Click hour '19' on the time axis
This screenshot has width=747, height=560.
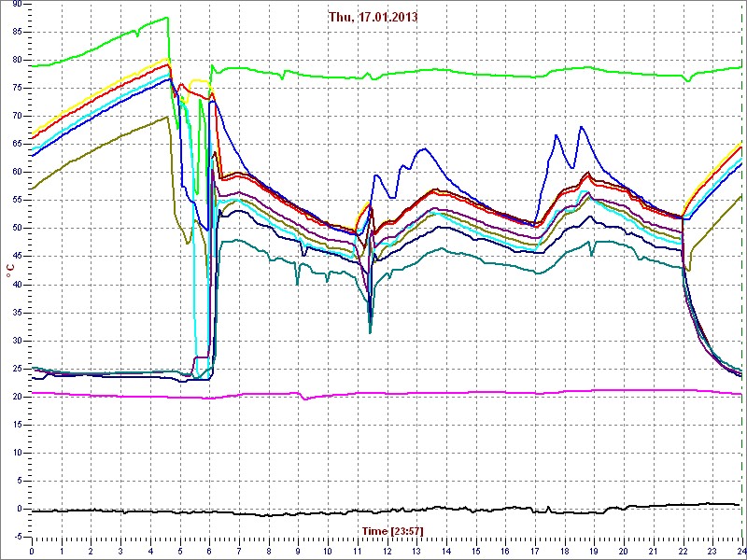[594, 551]
